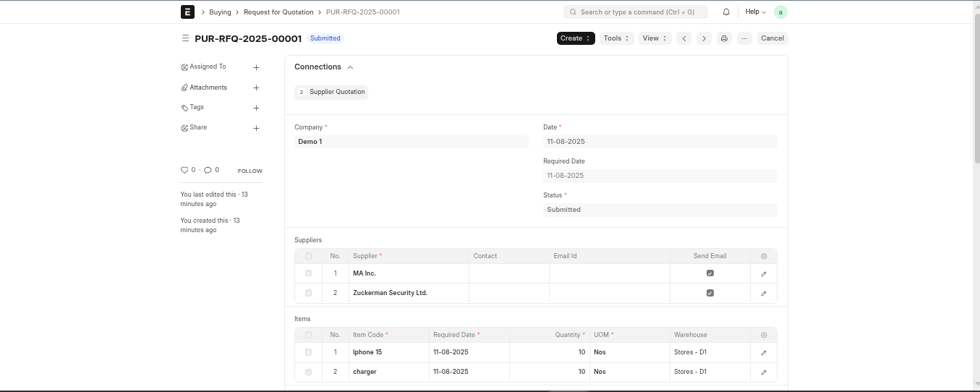Screen dimensions: 980x392
Task: Click the search command bar
Action: [635, 12]
